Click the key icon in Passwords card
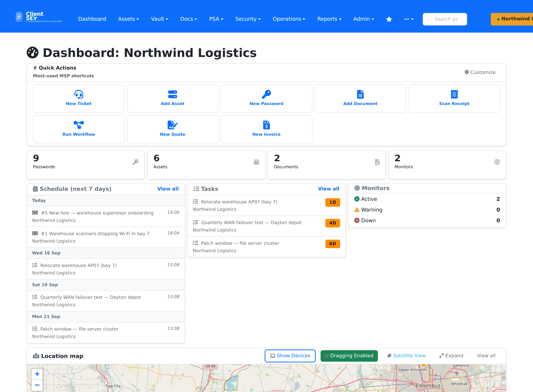 [x=136, y=162]
